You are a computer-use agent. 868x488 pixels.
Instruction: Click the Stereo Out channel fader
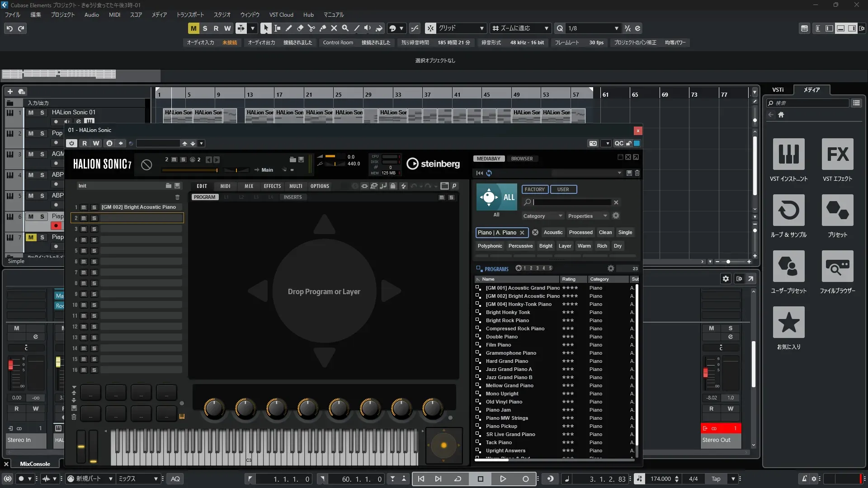(x=705, y=373)
